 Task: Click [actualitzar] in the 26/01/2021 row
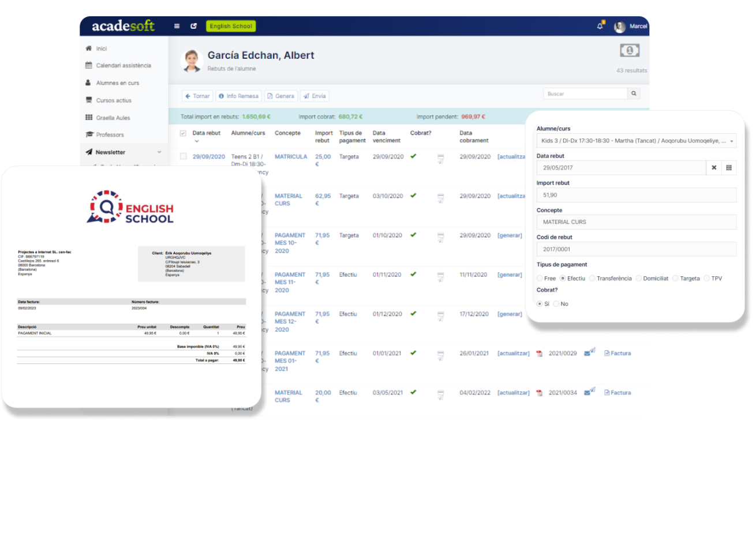pos(513,354)
